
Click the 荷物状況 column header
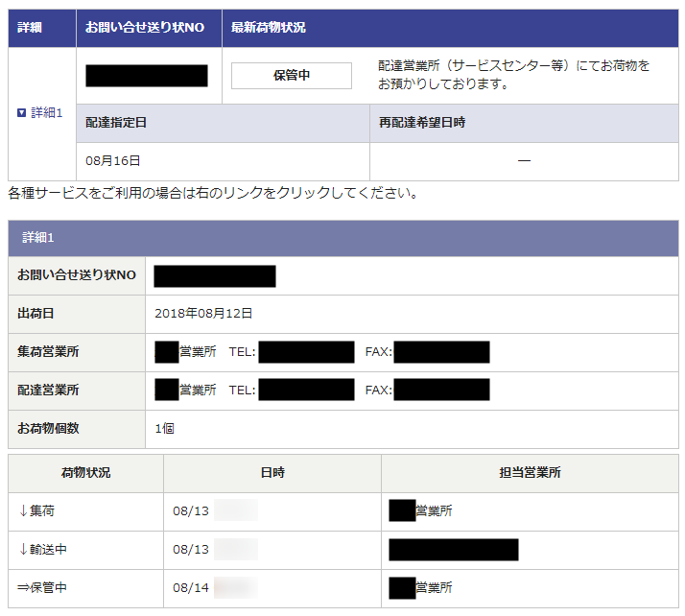click(x=85, y=473)
